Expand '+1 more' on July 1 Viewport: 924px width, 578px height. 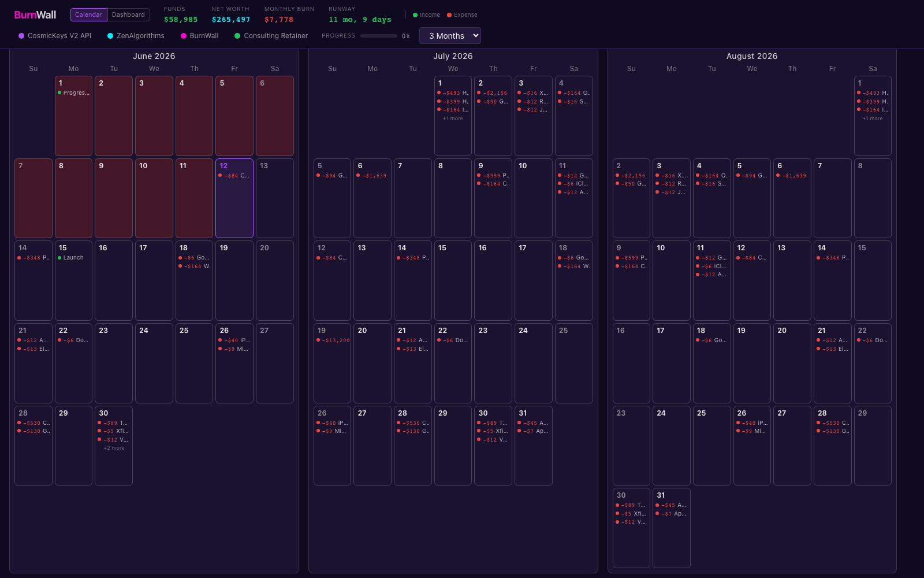point(453,118)
